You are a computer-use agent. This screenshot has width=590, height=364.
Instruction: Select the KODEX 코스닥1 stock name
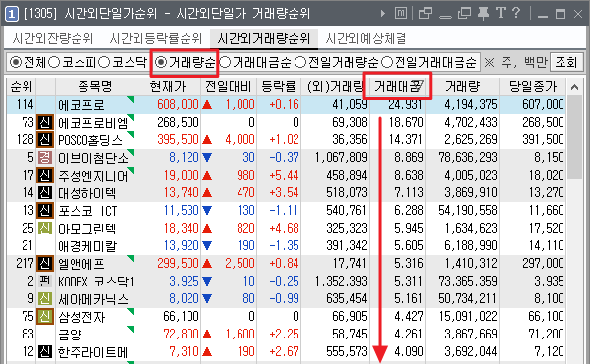tap(95, 282)
